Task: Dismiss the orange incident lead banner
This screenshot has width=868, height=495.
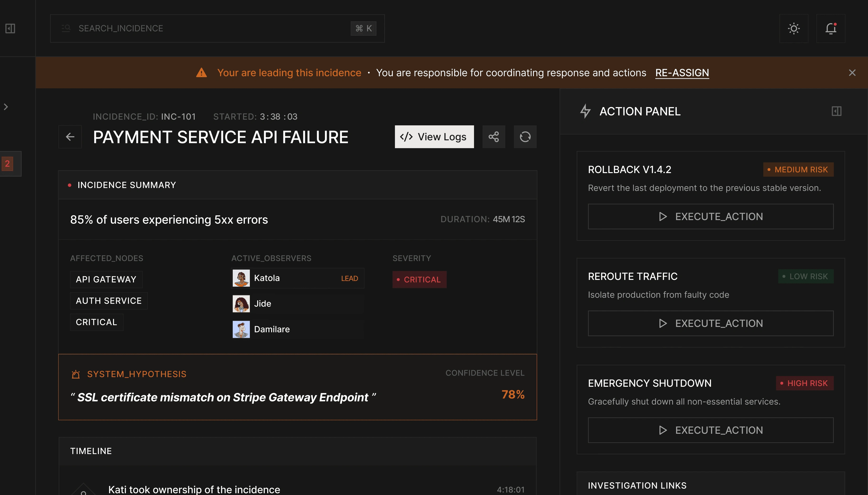Action: click(x=852, y=73)
